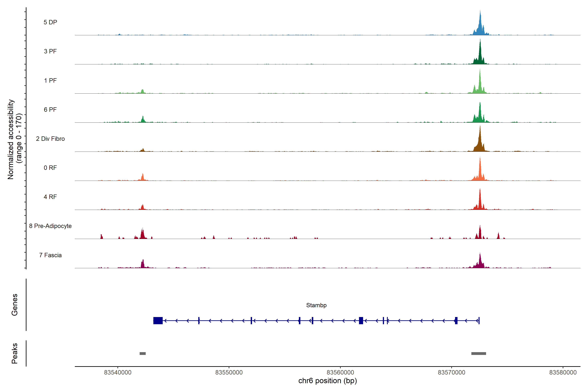Click the 5 DP track label

tap(50, 22)
